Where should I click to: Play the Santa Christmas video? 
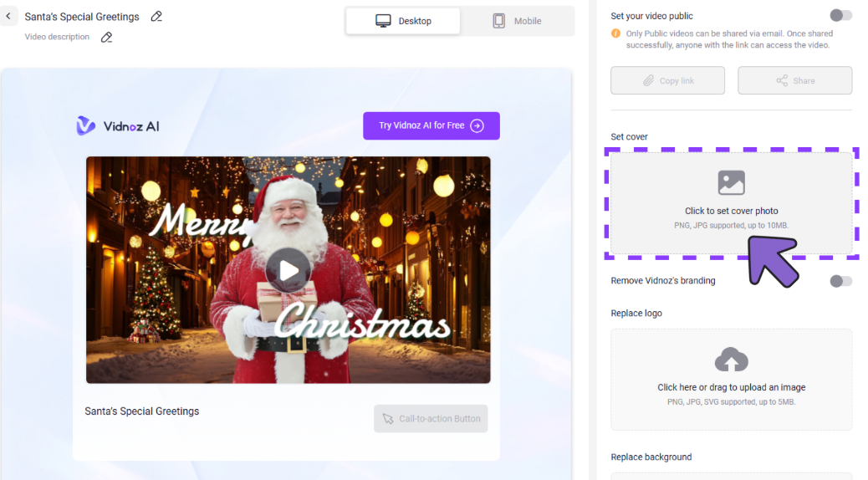click(288, 271)
